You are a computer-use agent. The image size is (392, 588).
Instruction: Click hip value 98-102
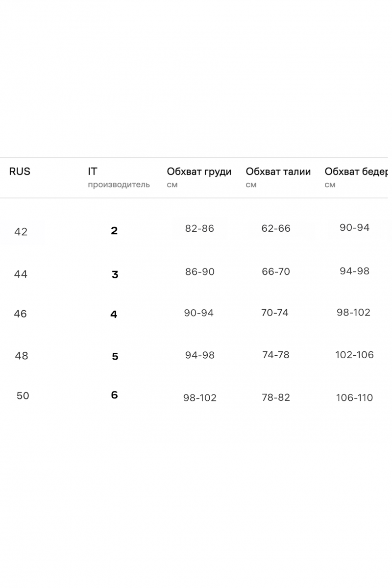(353, 313)
